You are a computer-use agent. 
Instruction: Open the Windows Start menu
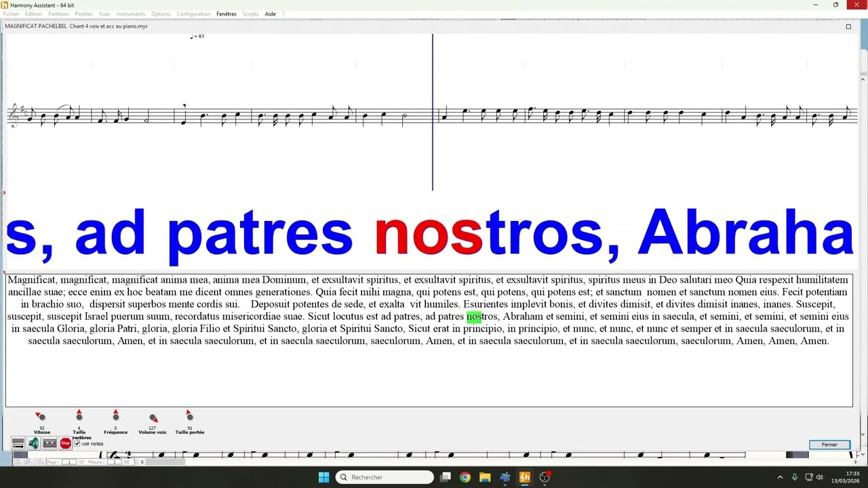click(323, 477)
